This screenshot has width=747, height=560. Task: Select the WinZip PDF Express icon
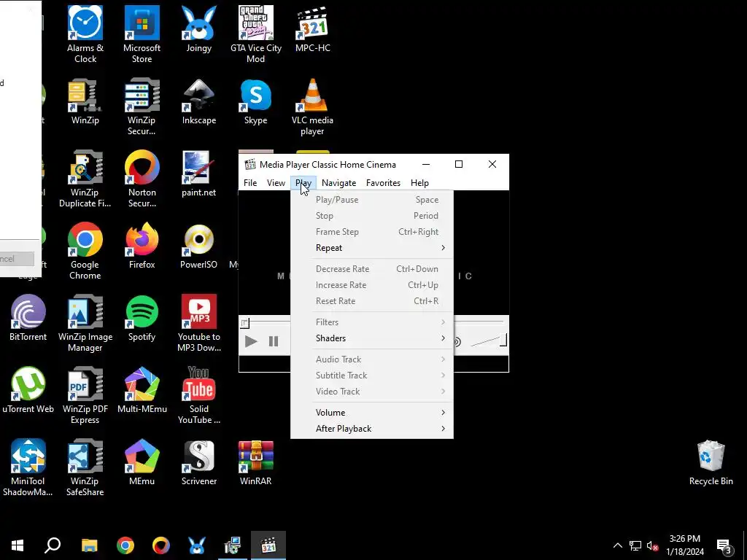point(85,395)
